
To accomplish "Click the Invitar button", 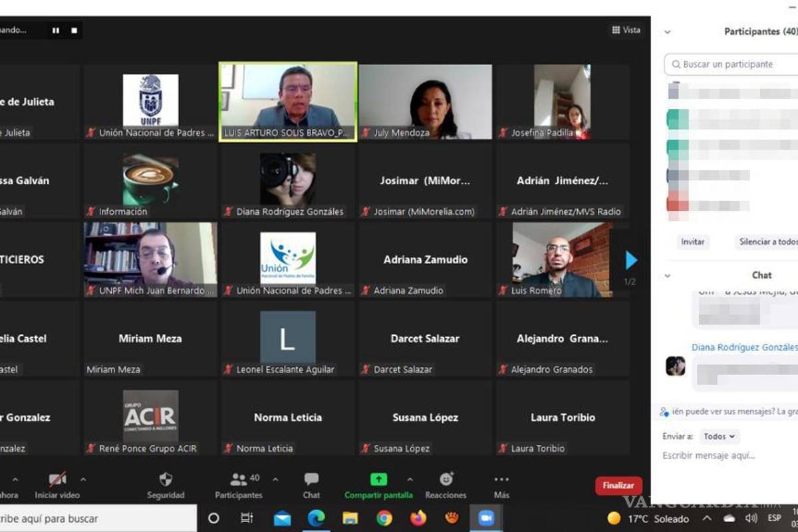I will (692, 242).
